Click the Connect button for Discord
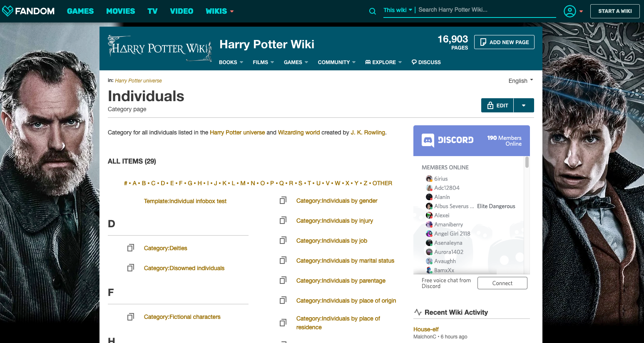644x343 pixels. click(x=502, y=283)
